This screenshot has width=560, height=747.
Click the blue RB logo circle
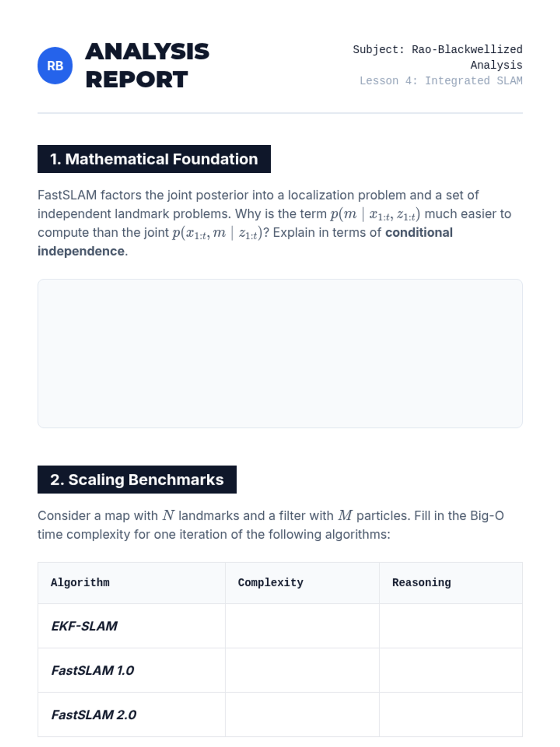pyautogui.click(x=55, y=66)
